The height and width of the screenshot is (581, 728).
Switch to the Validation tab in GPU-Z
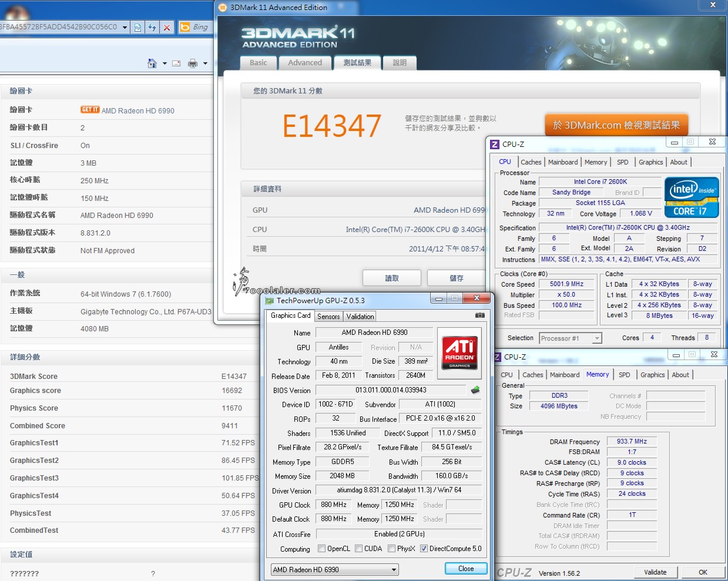click(360, 316)
